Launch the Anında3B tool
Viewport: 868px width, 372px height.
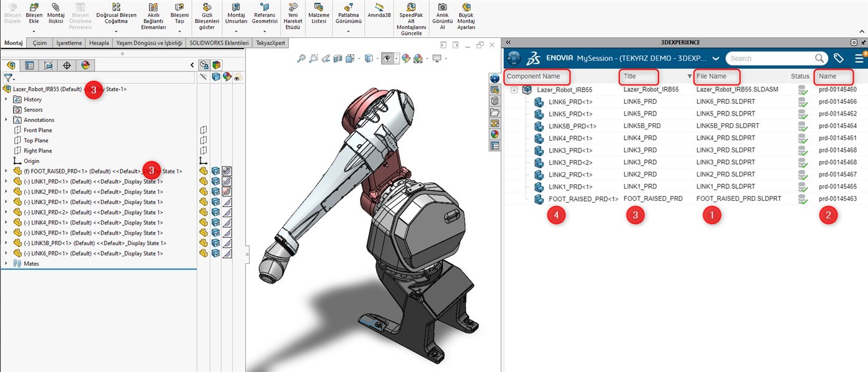coord(380,6)
